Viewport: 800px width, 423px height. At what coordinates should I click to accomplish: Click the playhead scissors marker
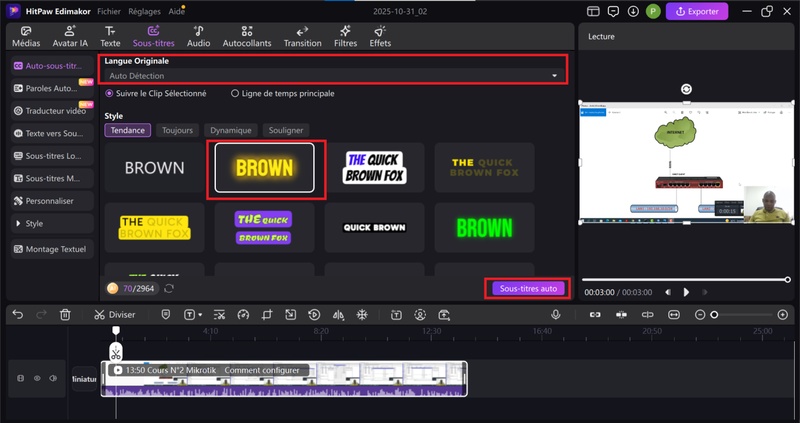coord(116,352)
